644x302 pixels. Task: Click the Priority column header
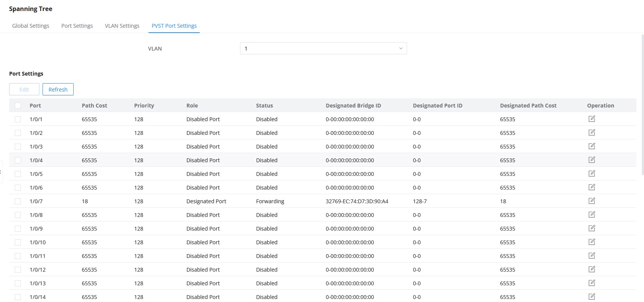pyautogui.click(x=144, y=106)
